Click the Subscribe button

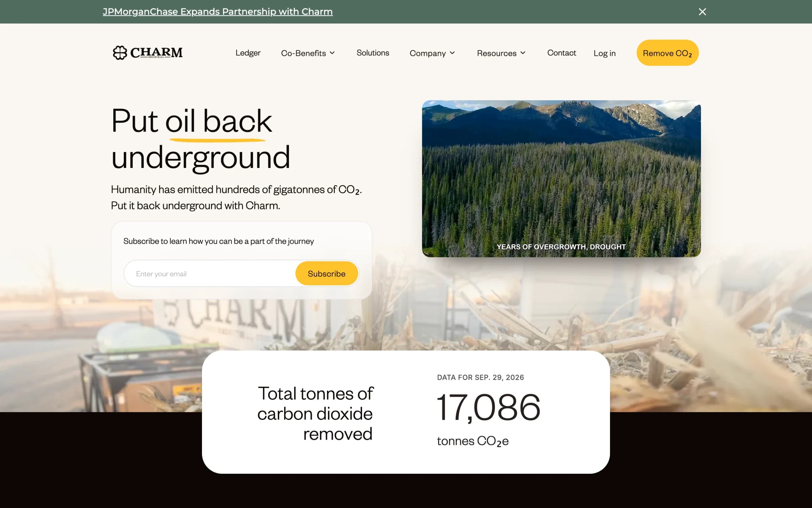[x=326, y=273]
